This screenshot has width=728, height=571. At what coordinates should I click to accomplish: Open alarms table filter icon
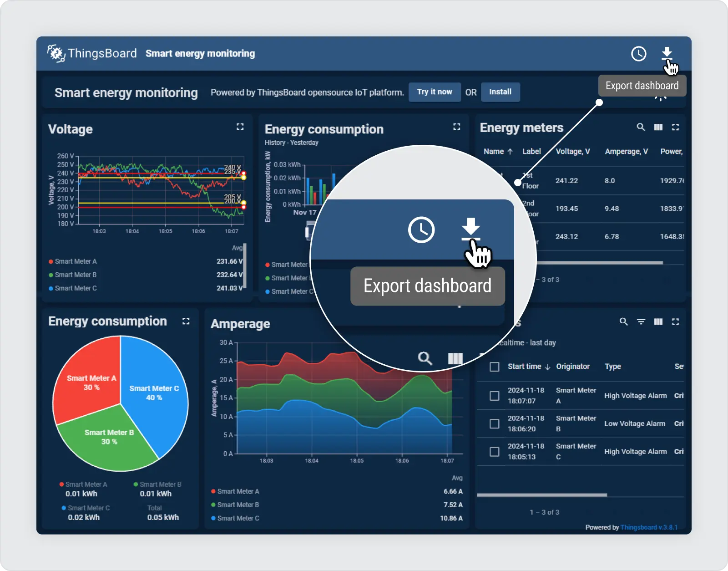point(641,322)
